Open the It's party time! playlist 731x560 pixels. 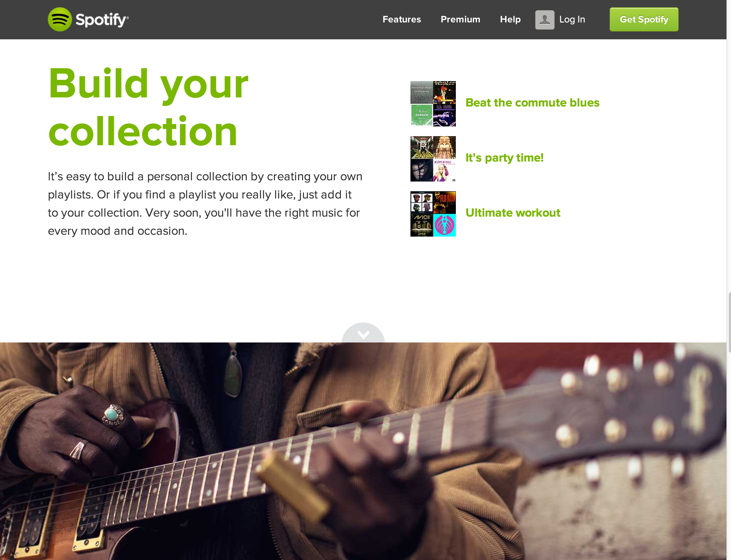[x=504, y=158]
